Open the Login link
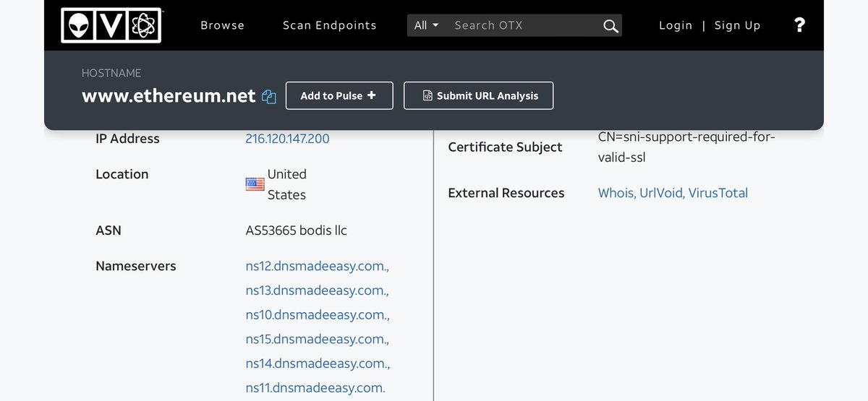Screen dimensions: 868x401 point(676,25)
